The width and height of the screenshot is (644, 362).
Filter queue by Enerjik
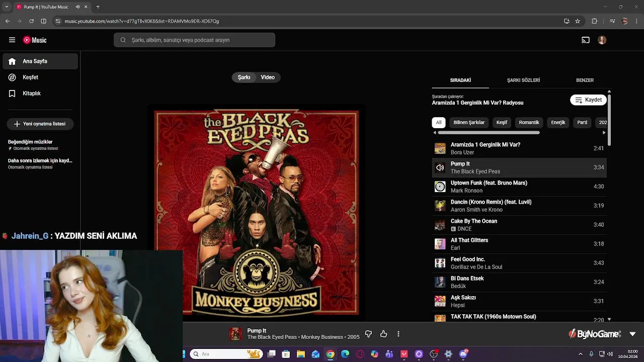click(558, 122)
